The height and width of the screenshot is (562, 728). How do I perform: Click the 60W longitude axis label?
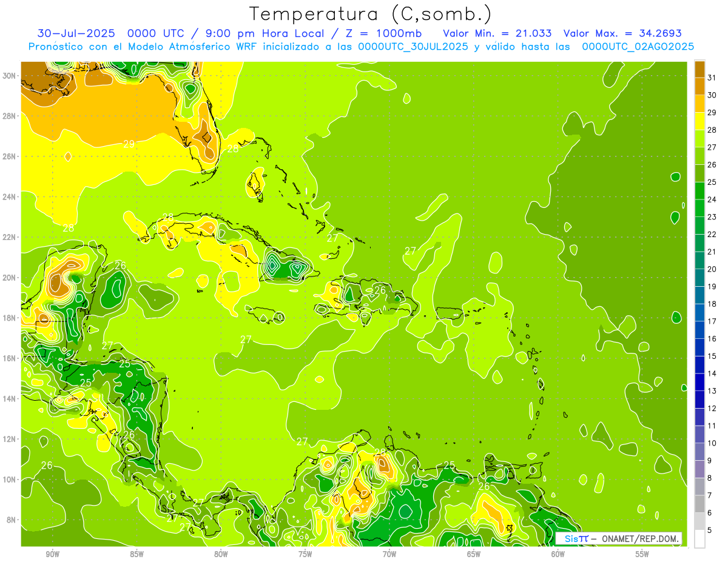tap(558, 554)
